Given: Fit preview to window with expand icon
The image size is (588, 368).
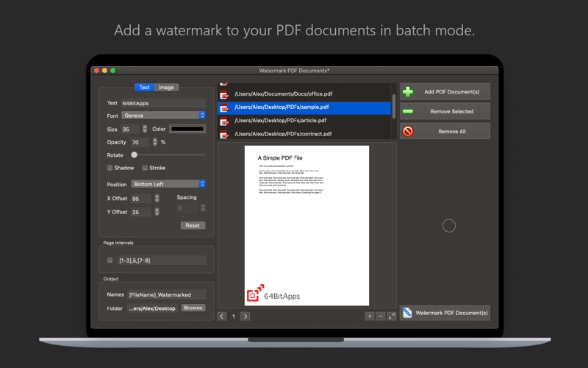Looking at the screenshot, I should (x=392, y=316).
